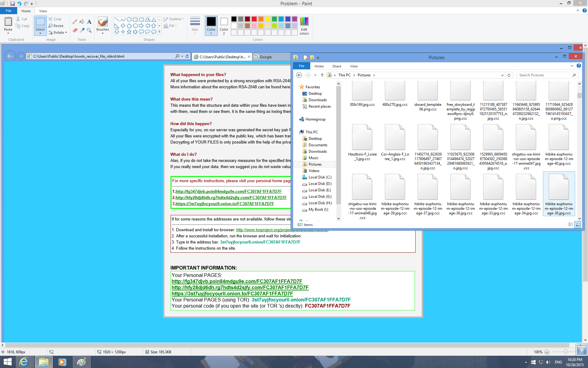Activate the Color 1 foreground selector
Screen dimensions: 588x368
[x=211, y=25]
